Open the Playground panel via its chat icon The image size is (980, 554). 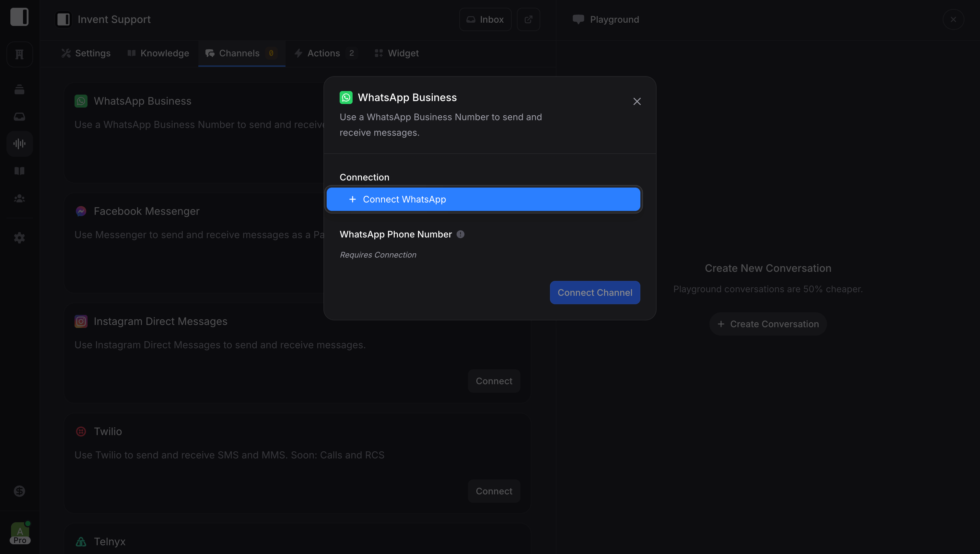coord(578,19)
